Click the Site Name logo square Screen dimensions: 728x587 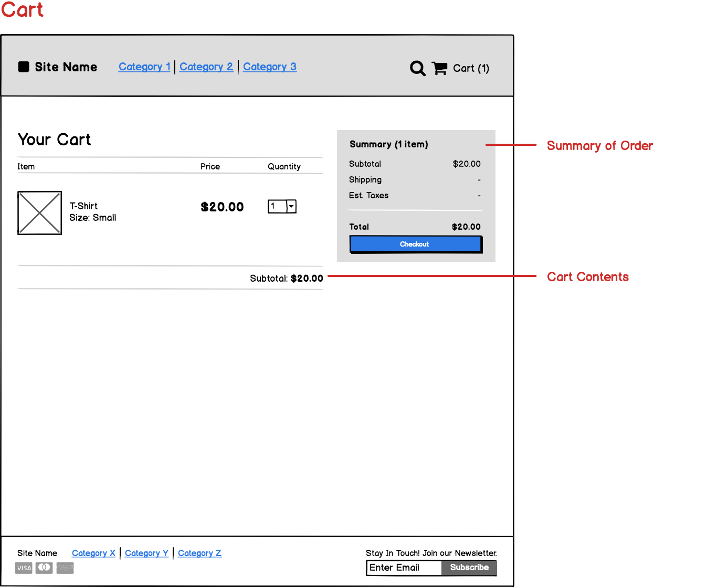click(24, 67)
